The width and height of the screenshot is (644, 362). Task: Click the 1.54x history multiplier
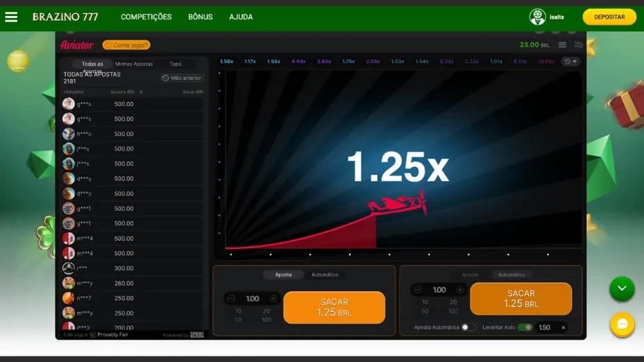pyautogui.click(x=422, y=62)
